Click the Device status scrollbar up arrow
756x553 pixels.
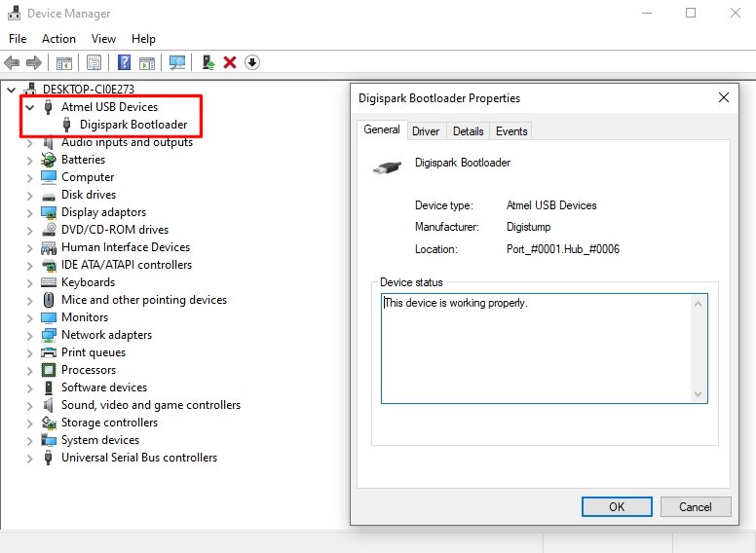[x=698, y=304]
